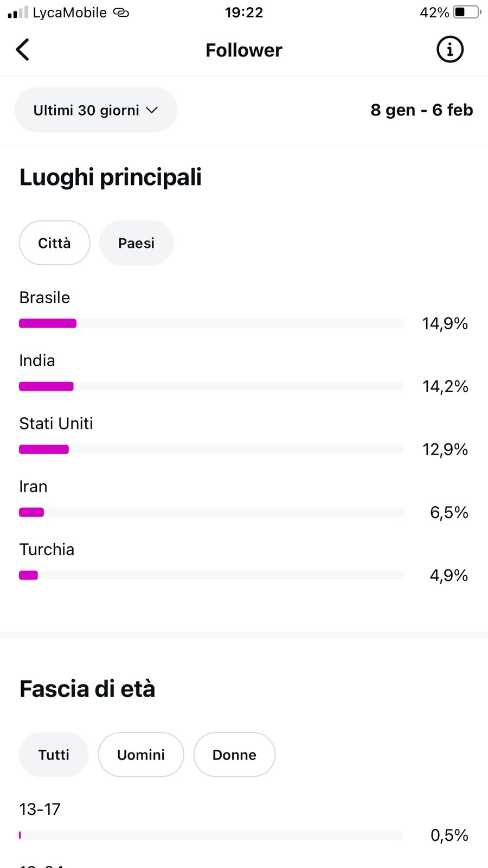Tap the battery icon in status bar
This screenshot has width=488, height=868.
pyautogui.click(x=466, y=12)
